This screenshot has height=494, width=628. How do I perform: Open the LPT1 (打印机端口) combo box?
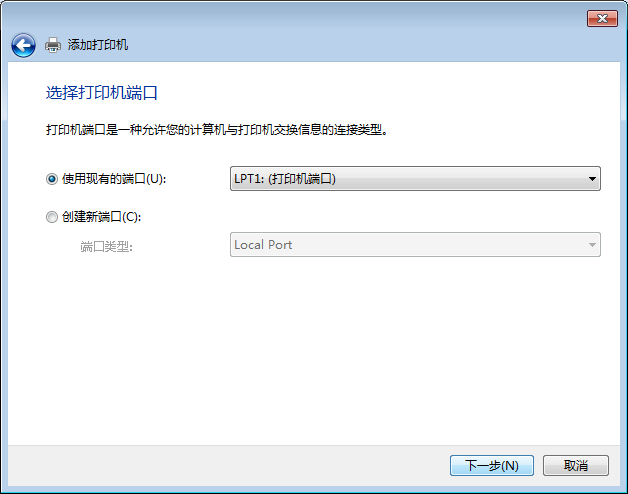coord(415,179)
